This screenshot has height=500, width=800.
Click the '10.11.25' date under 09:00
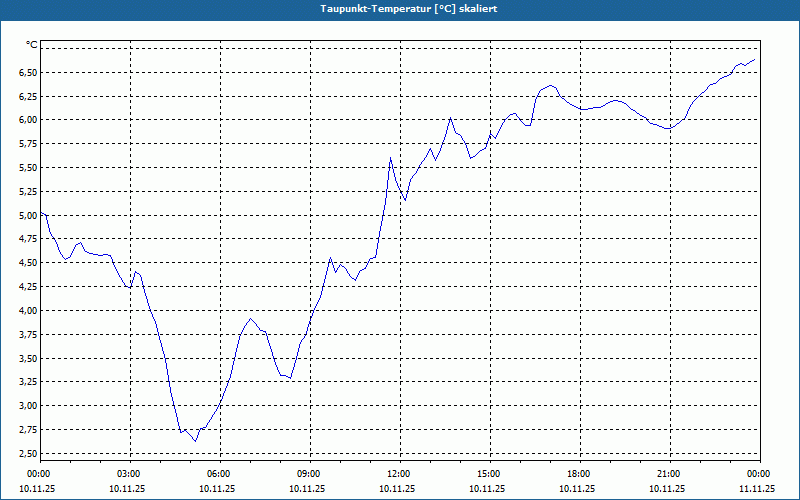(307, 488)
